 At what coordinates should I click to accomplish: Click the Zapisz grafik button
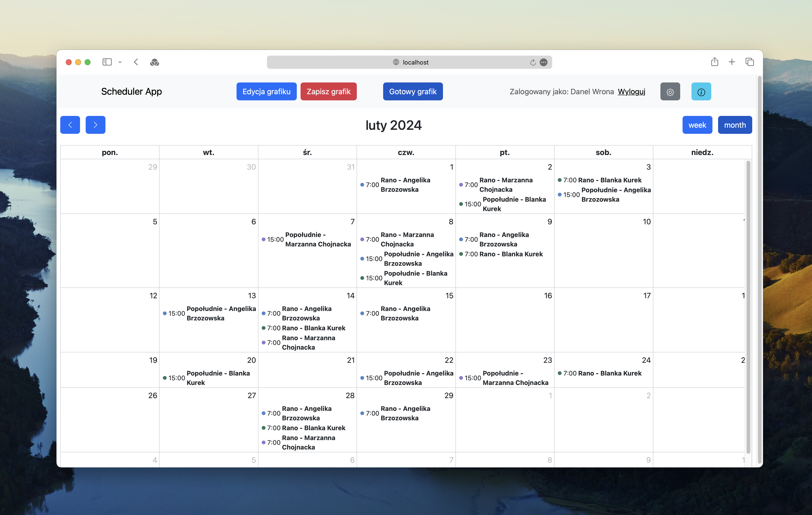pos(328,91)
